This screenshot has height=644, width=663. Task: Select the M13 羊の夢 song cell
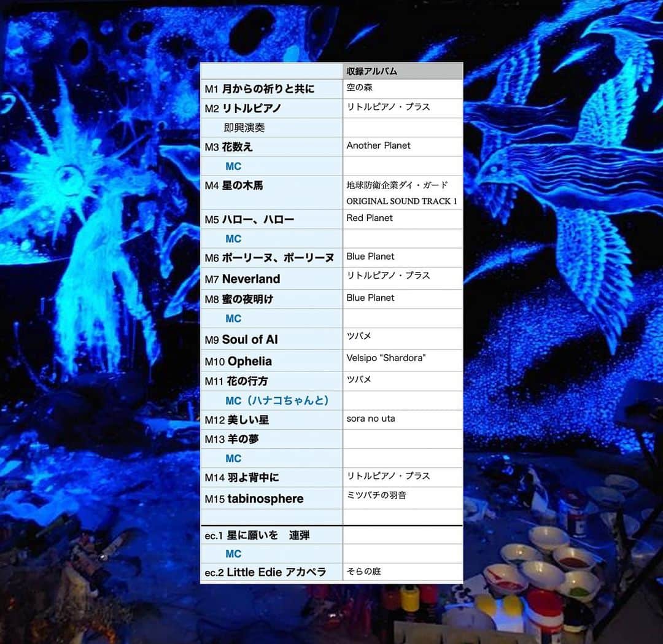pyautogui.click(x=271, y=439)
